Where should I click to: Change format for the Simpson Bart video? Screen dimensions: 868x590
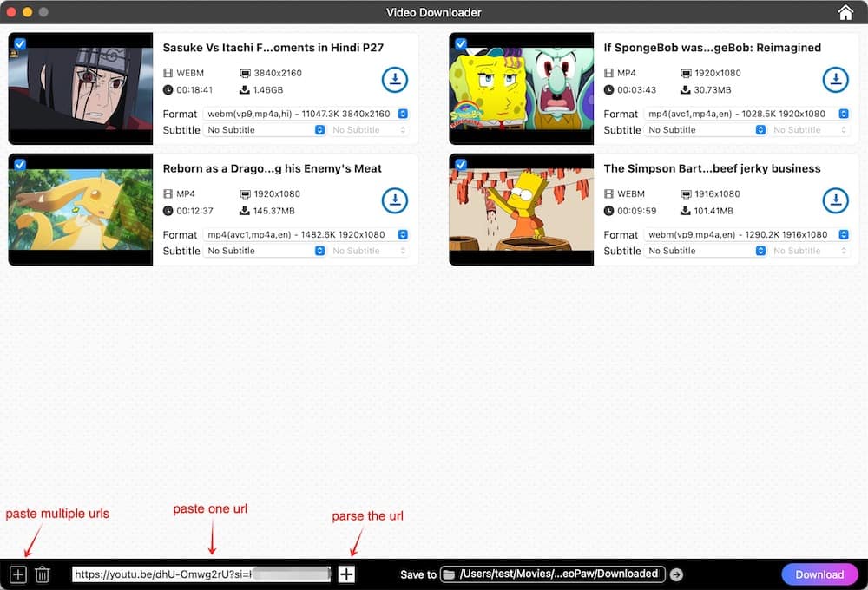click(x=842, y=234)
